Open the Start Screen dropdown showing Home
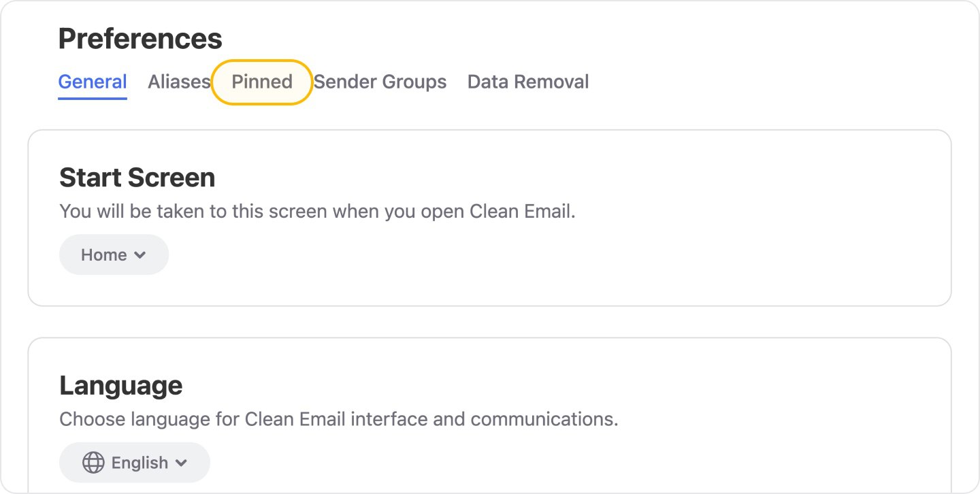The image size is (980, 494). (114, 254)
